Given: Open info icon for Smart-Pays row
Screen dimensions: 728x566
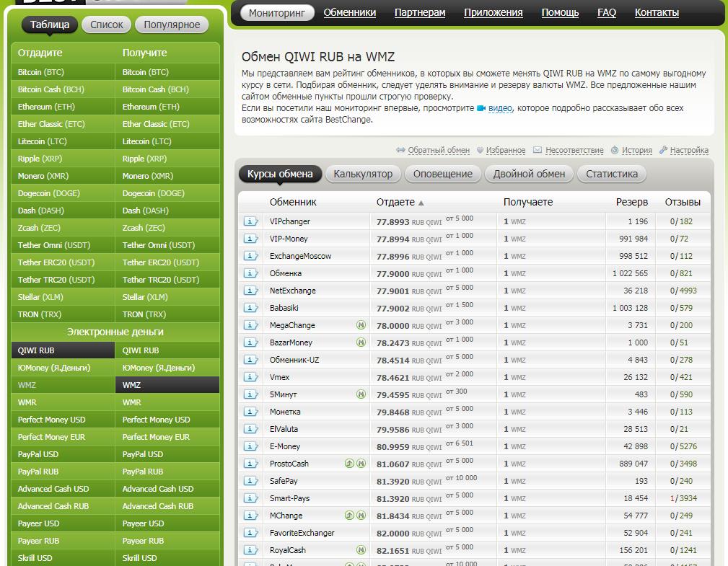Looking at the screenshot, I should [x=250, y=498].
